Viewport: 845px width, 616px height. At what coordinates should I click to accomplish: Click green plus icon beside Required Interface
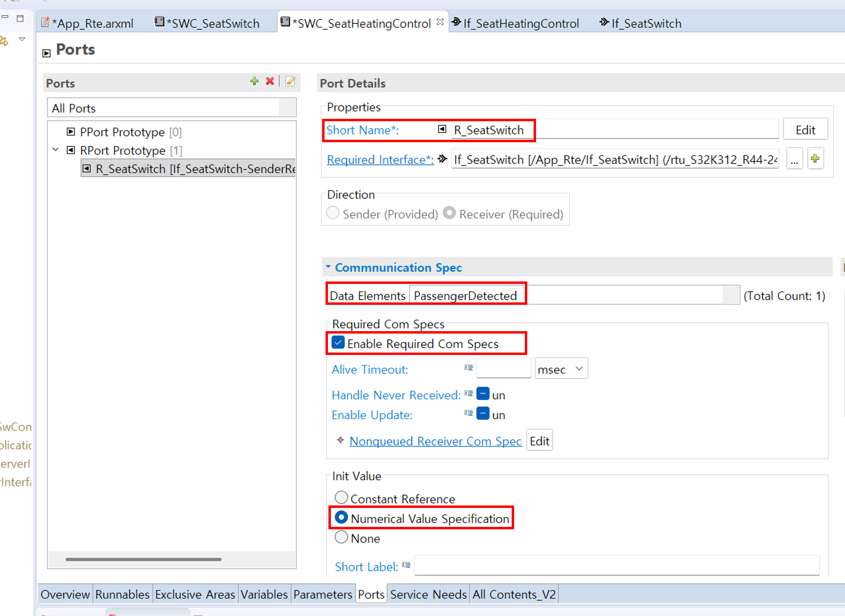pos(815,159)
